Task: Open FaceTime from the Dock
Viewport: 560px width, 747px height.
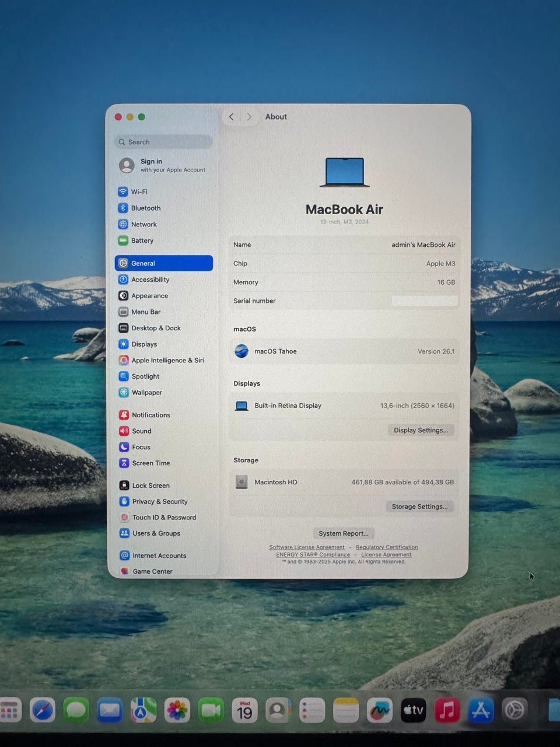Action: click(211, 711)
